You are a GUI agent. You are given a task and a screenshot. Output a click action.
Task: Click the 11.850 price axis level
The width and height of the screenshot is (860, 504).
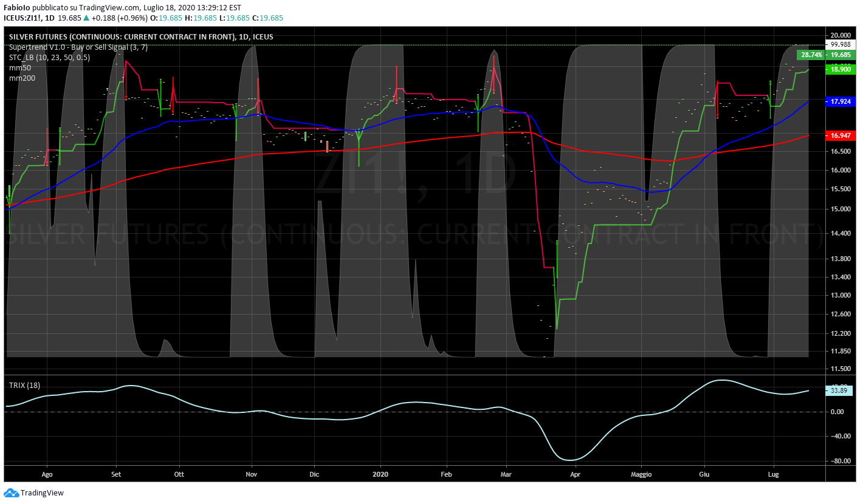841,351
